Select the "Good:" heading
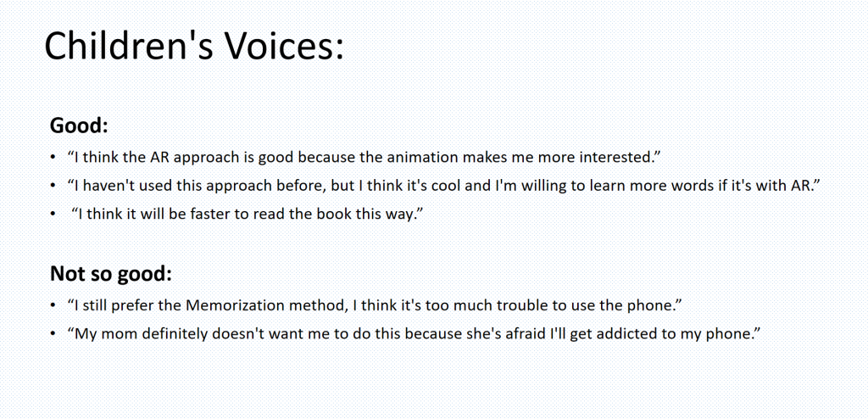868x419 pixels. click(79, 126)
